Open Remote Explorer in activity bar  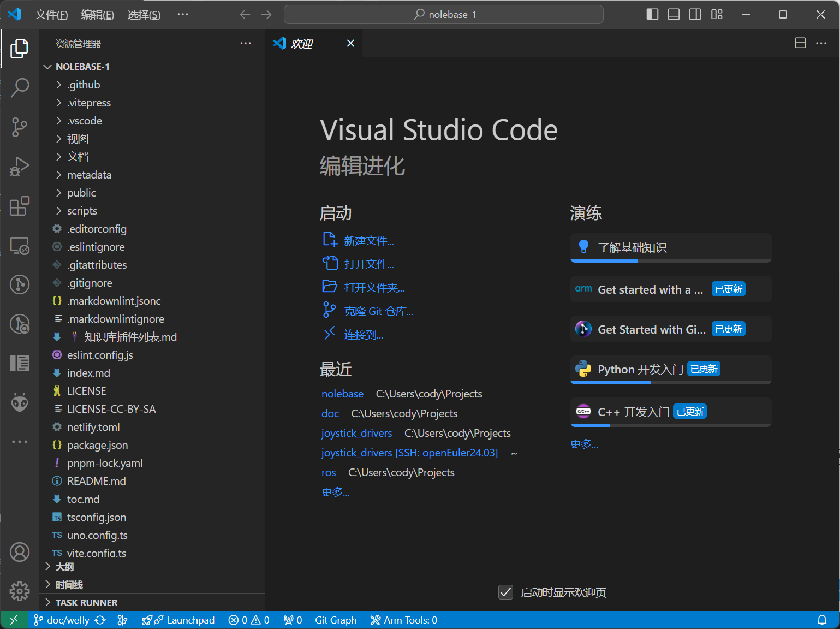coord(20,246)
